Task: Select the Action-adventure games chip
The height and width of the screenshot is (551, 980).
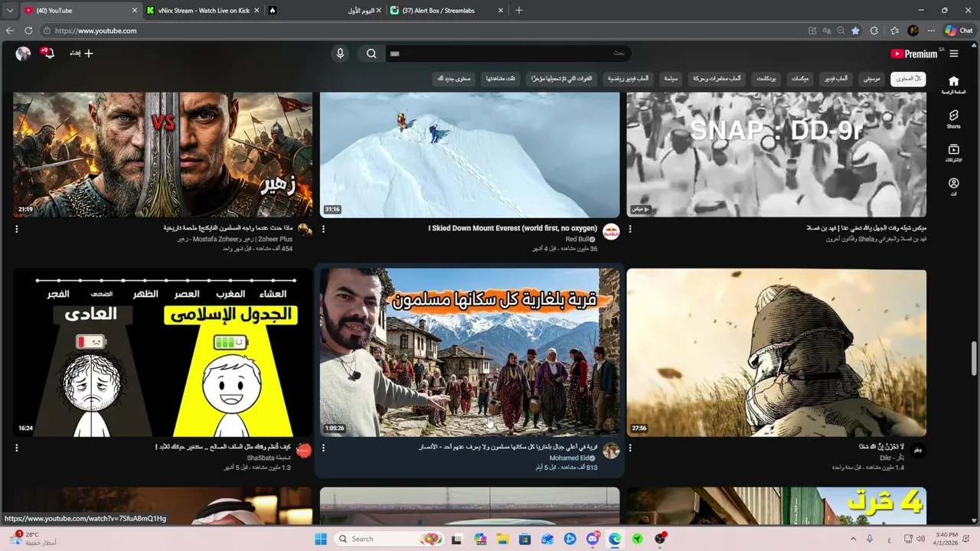Action: pyautogui.click(x=717, y=79)
